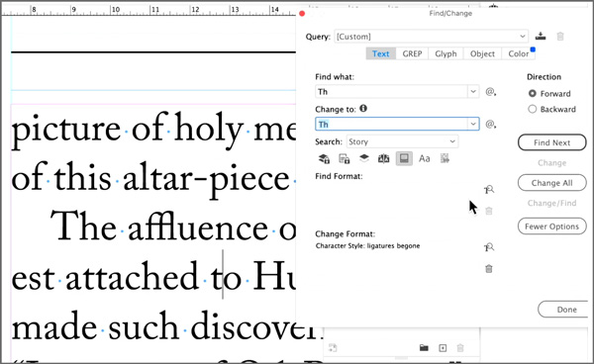The image size is (594, 364).
Task: Close the Find/Change dialog via red button
Action: [x=302, y=14]
